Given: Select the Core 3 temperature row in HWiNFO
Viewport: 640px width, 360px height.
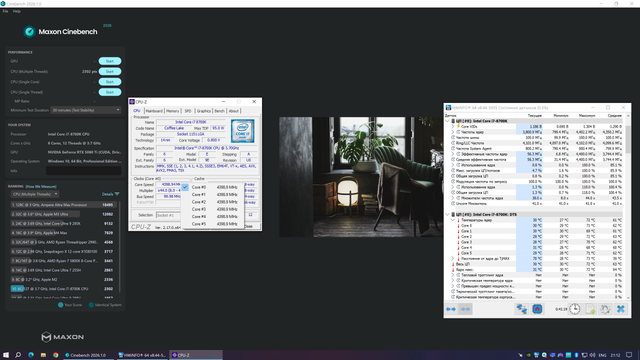Looking at the screenshot, I should tap(535, 242).
